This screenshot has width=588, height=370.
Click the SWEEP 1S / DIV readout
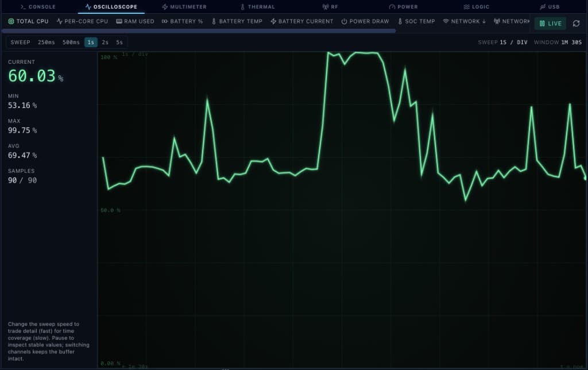pyautogui.click(x=502, y=43)
